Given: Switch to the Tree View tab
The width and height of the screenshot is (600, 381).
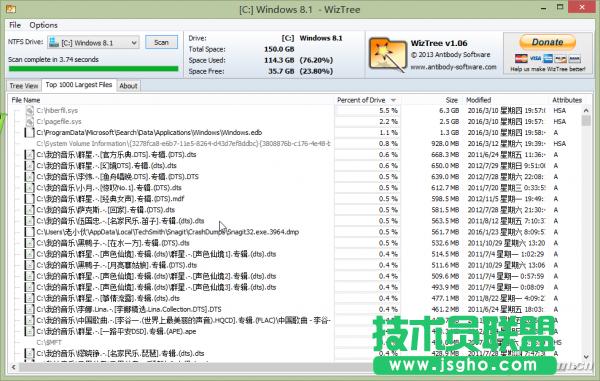Looking at the screenshot, I should tap(24, 86).
